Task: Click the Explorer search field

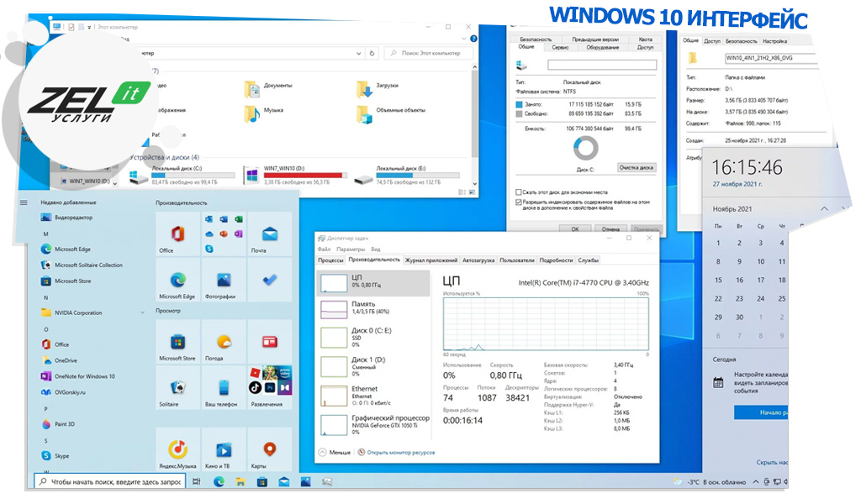Action: click(x=430, y=53)
